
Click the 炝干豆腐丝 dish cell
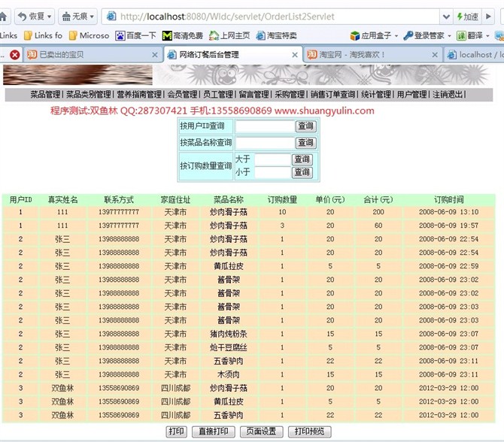point(229,347)
